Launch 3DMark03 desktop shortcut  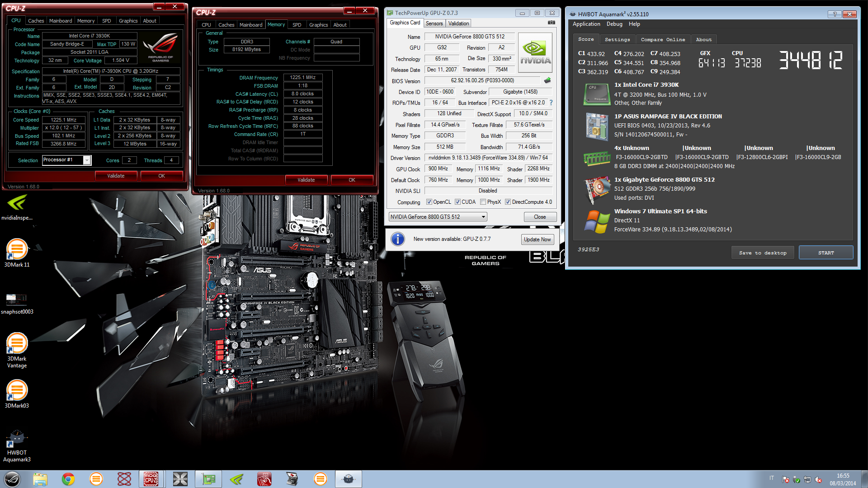pos(17,394)
